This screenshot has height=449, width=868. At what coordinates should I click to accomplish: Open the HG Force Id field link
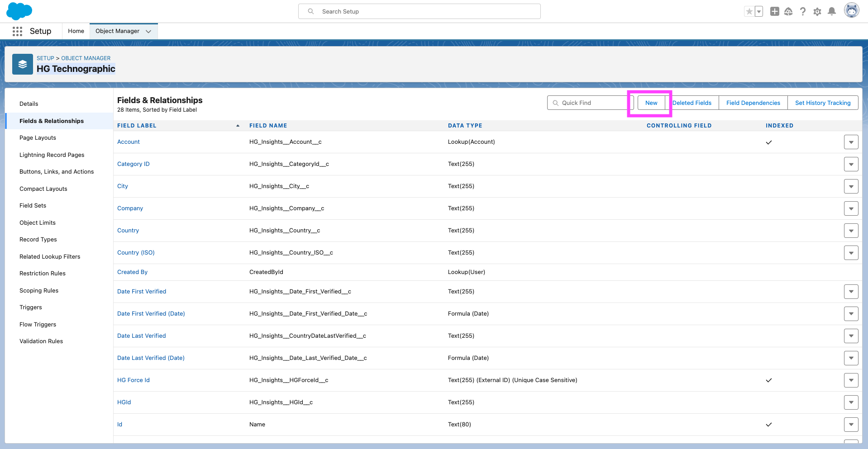[134, 380]
